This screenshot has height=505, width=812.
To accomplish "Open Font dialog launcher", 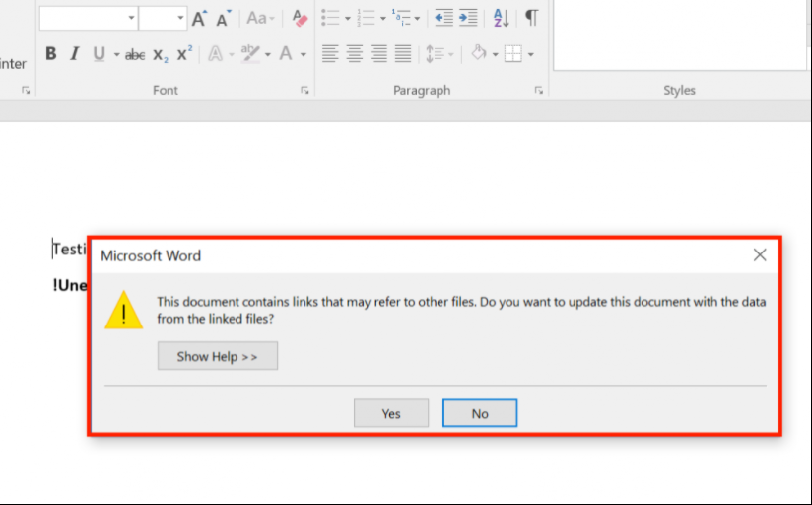I will (304, 91).
